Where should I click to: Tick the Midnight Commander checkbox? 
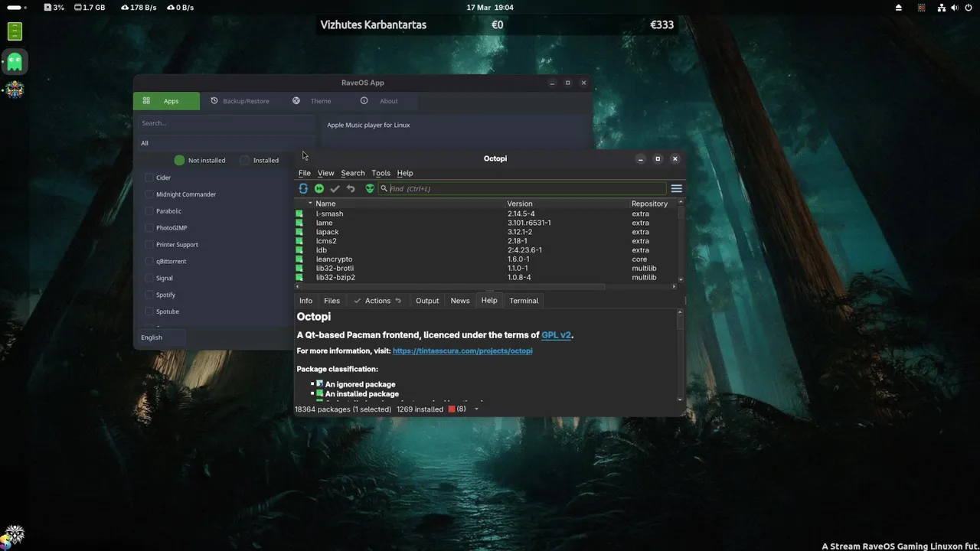(x=149, y=194)
